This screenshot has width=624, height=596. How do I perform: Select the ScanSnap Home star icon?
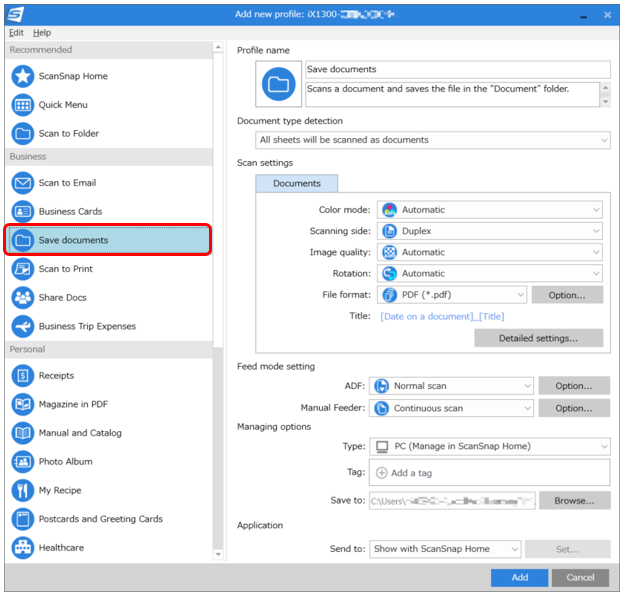pos(23,76)
